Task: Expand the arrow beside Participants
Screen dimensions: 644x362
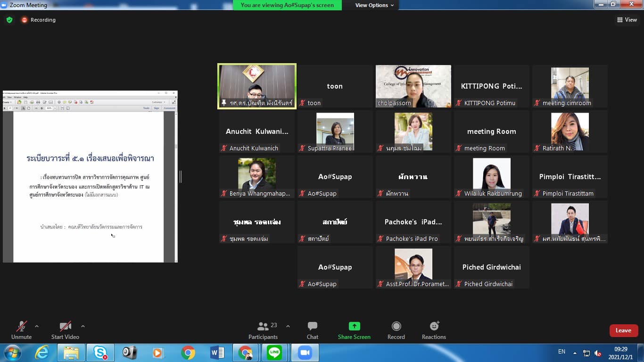Action: pyautogui.click(x=288, y=326)
